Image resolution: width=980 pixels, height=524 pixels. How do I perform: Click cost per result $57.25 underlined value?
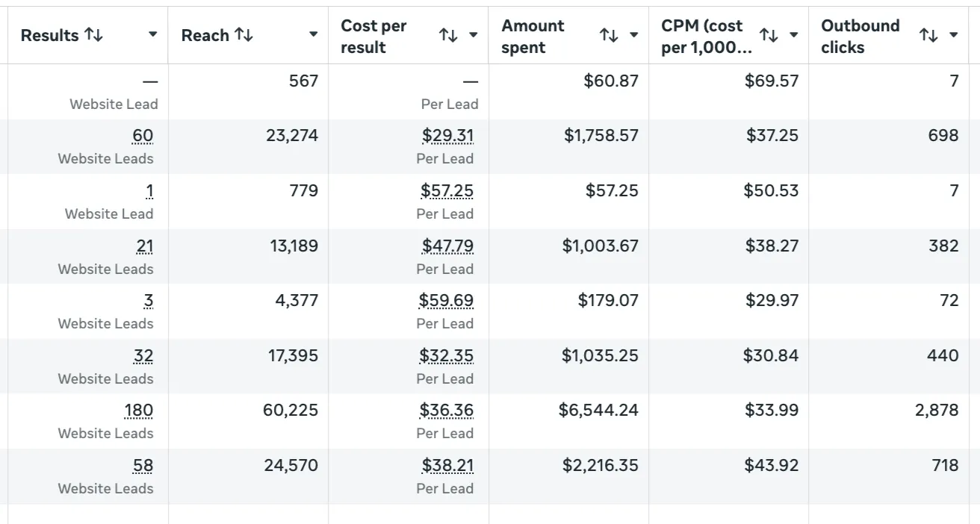[447, 191]
